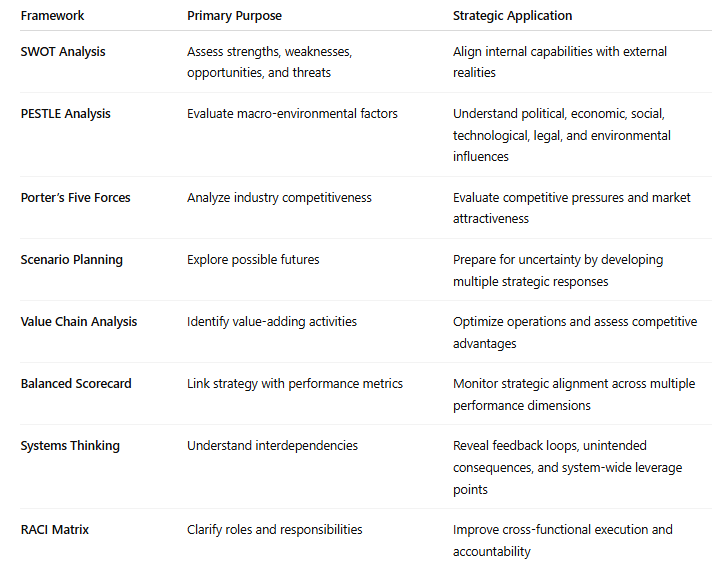This screenshot has width=716, height=567.
Task: Select the Balanced Scorecard row label
Action: tap(76, 384)
